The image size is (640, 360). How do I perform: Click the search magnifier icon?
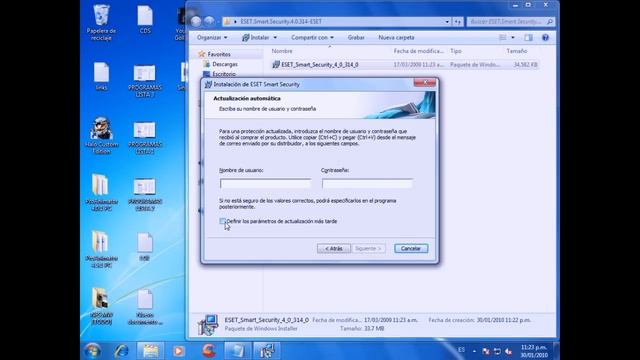coord(550,22)
